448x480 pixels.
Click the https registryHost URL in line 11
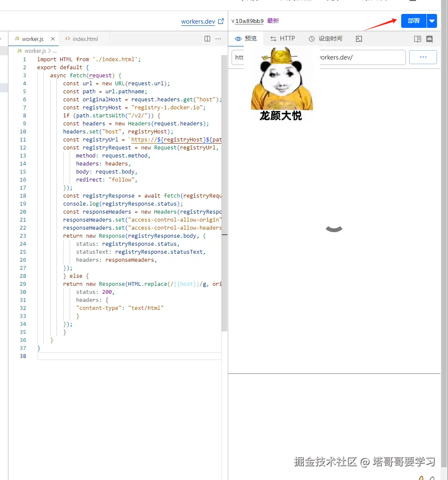pyautogui.click(x=176, y=140)
